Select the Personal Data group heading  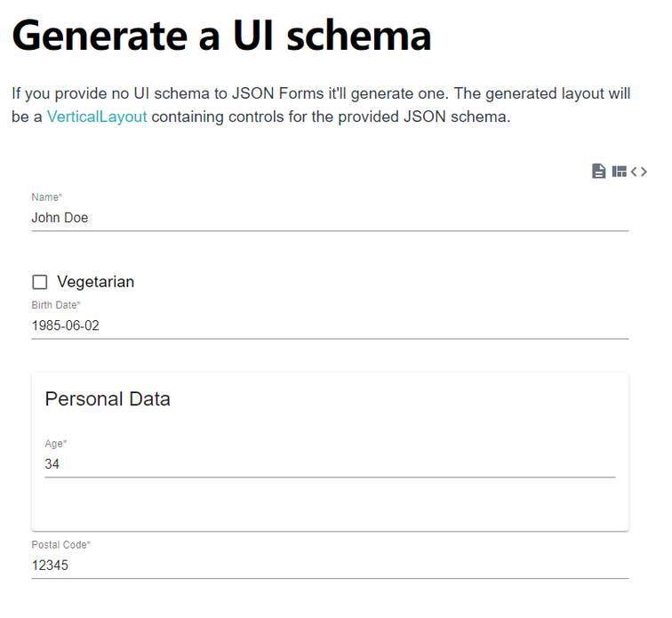(108, 399)
